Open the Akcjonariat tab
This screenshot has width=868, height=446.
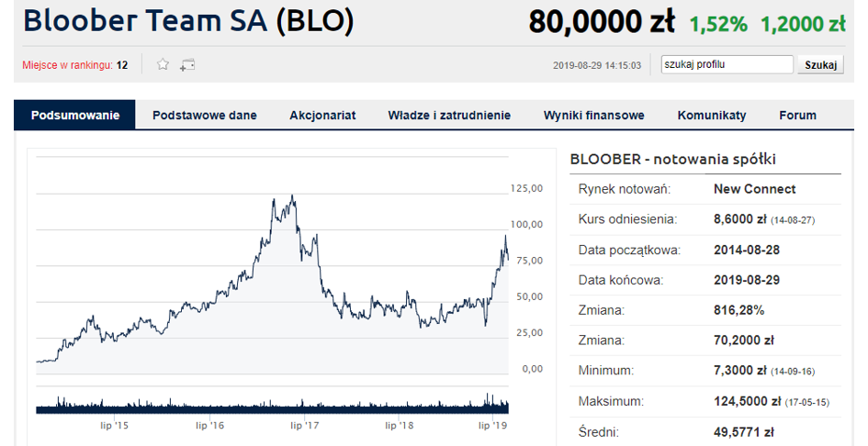click(322, 115)
